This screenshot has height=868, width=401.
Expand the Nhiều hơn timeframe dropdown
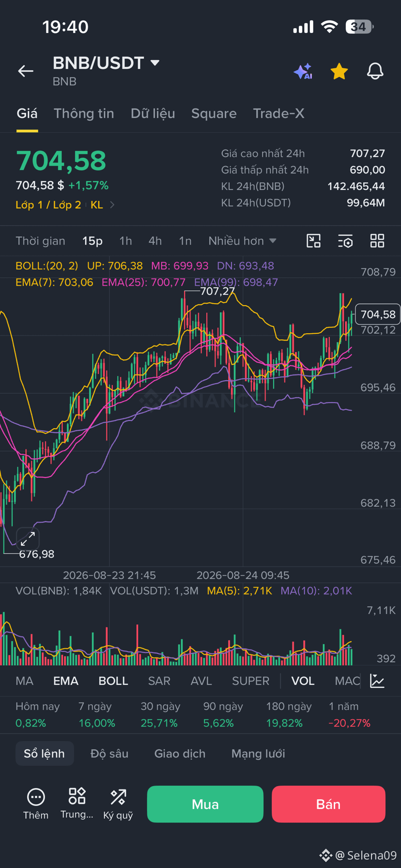tap(242, 241)
